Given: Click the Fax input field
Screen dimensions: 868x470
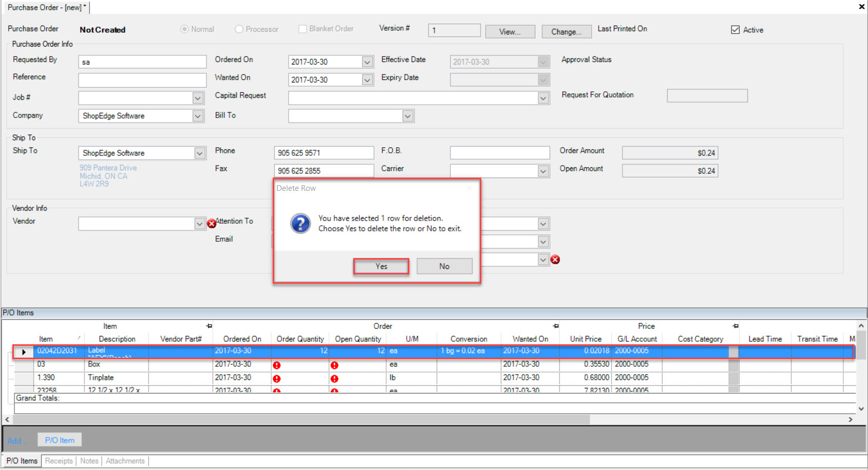Looking at the screenshot, I should pyautogui.click(x=324, y=171).
